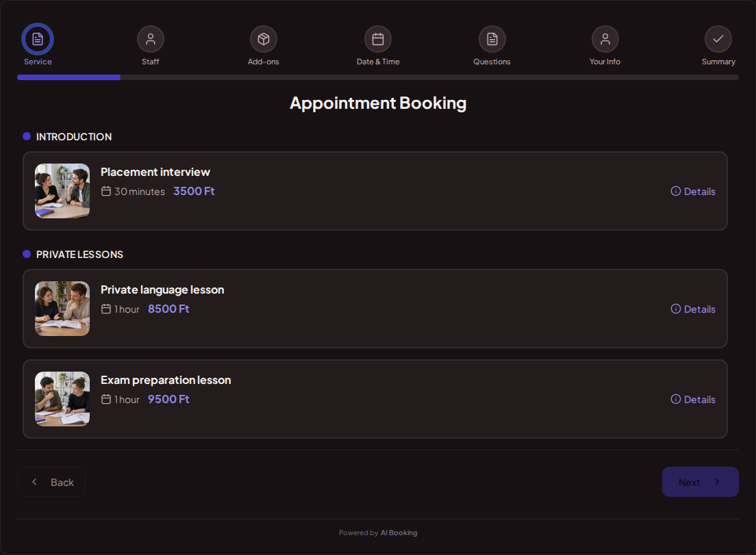756x555 pixels.
Task: Click the Private language lesson title
Action: click(162, 289)
